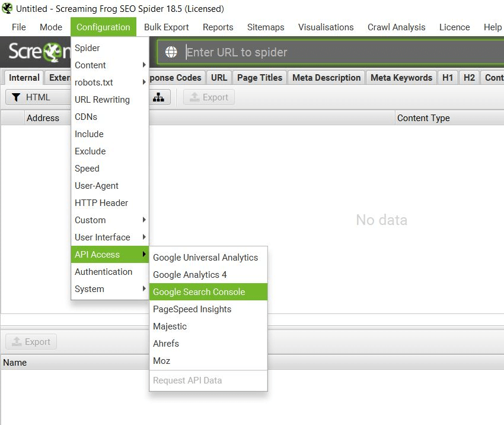Select User-Agent option
The width and height of the screenshot is (504, 425).
click(x=110, y=186)
